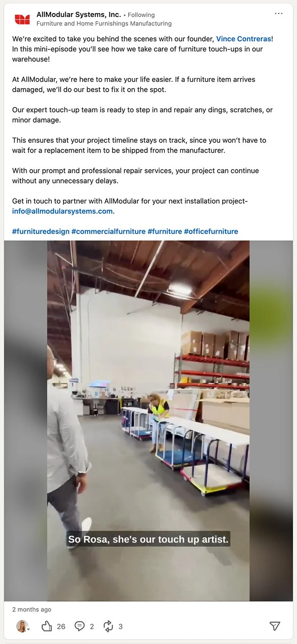This screenshot has height=644, width=297.
Task: Play the warehouse touch-up video
Action: pos(148,421)
